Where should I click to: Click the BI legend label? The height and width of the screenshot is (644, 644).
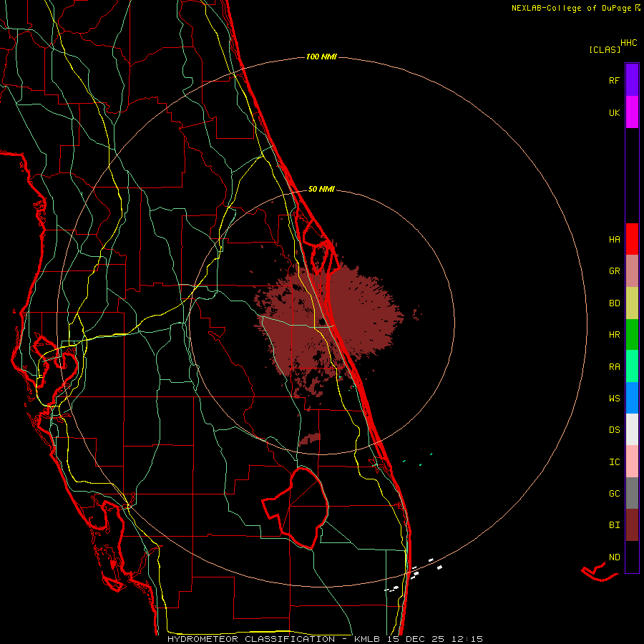(x=614, y=525)
